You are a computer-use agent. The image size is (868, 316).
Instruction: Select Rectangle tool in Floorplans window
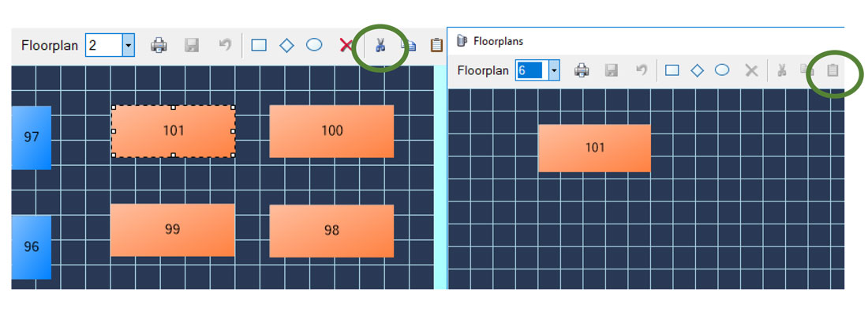pyautogui.click(x=672, y=70)
